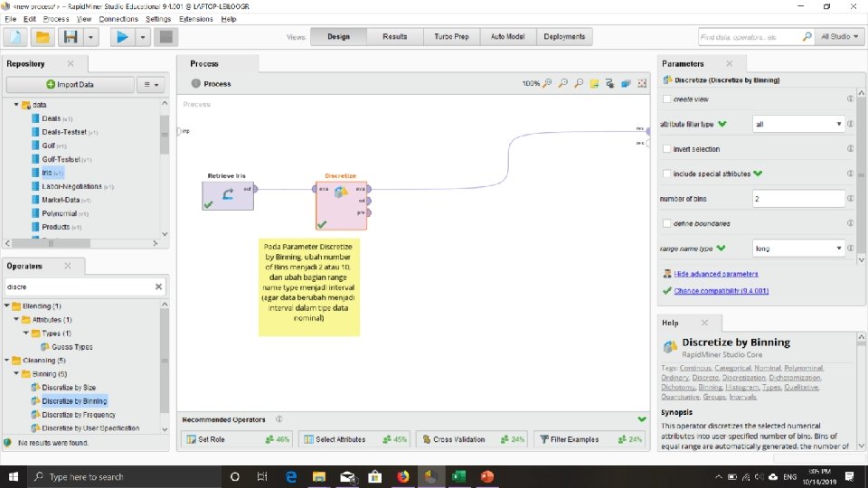Click info icon beside create view
868x488 pixels.
[850, 99]
